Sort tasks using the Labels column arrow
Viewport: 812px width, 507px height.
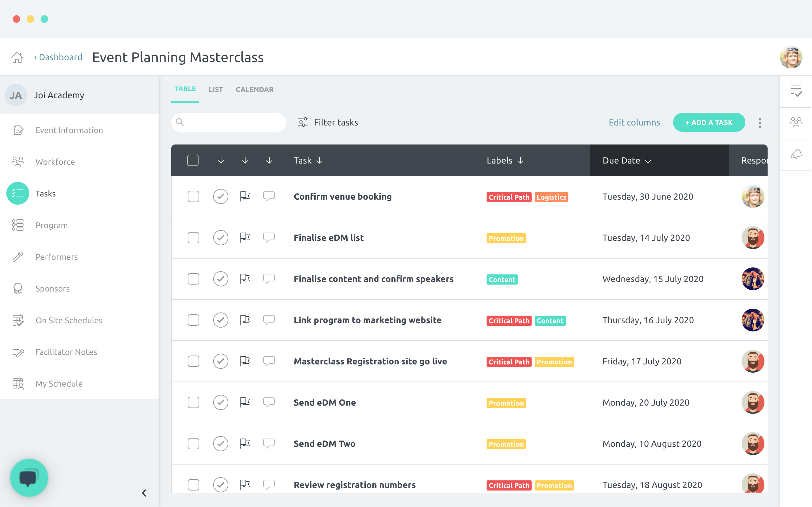pyautogui.click(x=521, y=161)
